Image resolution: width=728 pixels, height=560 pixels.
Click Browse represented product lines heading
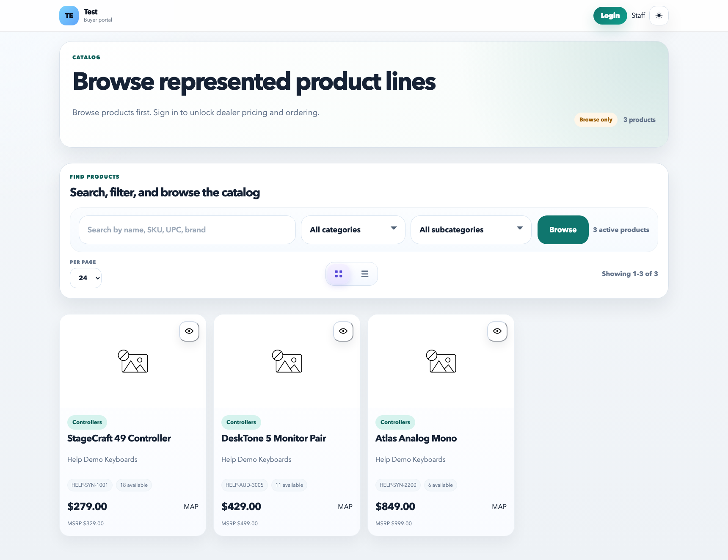[x=254, y=82]
